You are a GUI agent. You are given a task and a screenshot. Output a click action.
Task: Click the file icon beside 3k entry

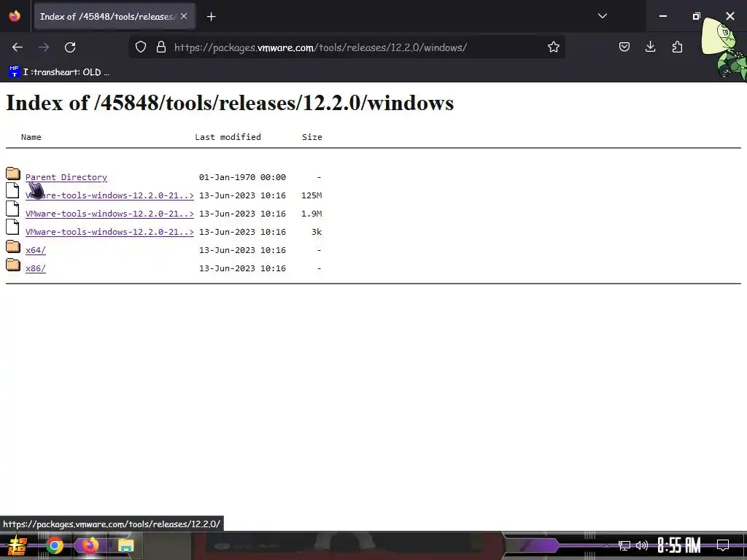[x=12, y=227]
